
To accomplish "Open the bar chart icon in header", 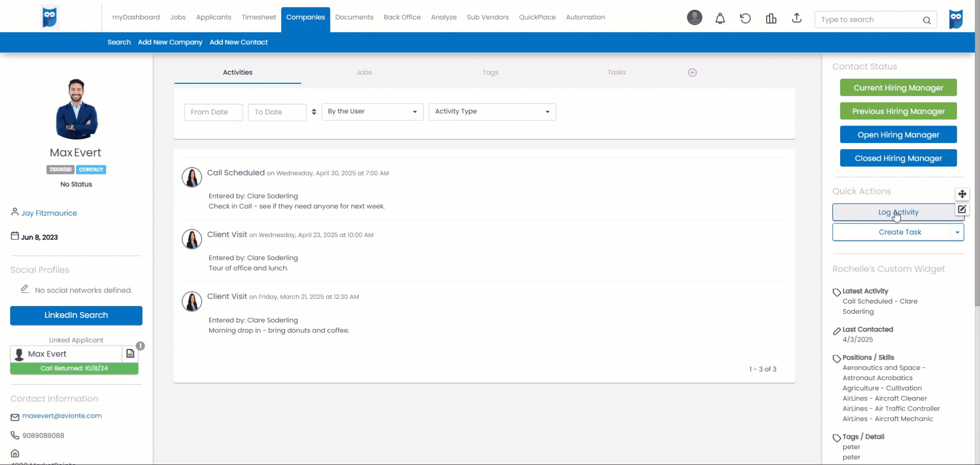I will tap(771, 19).
